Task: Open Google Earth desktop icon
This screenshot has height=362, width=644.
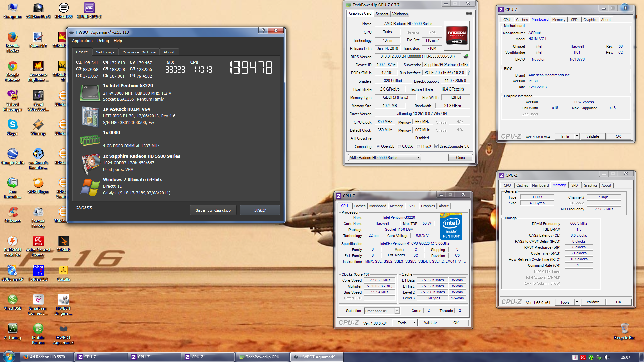Action: pos(12,157)
